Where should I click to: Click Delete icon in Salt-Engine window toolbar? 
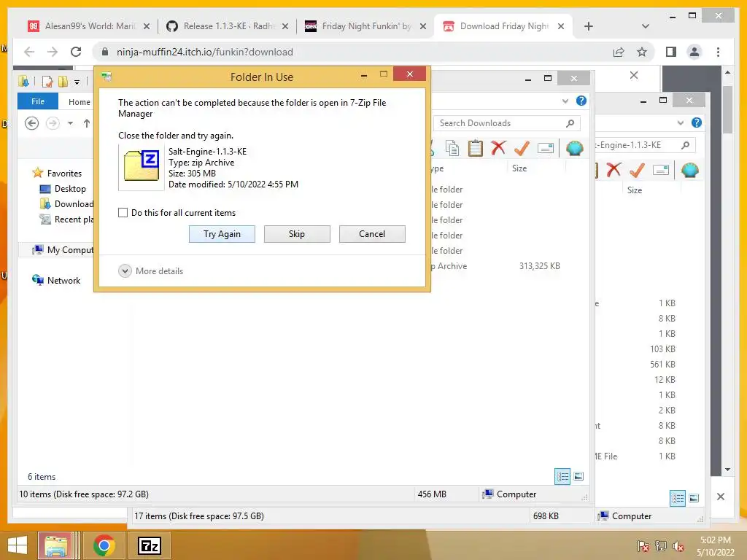pyautogui.click(x=614, y=169)
